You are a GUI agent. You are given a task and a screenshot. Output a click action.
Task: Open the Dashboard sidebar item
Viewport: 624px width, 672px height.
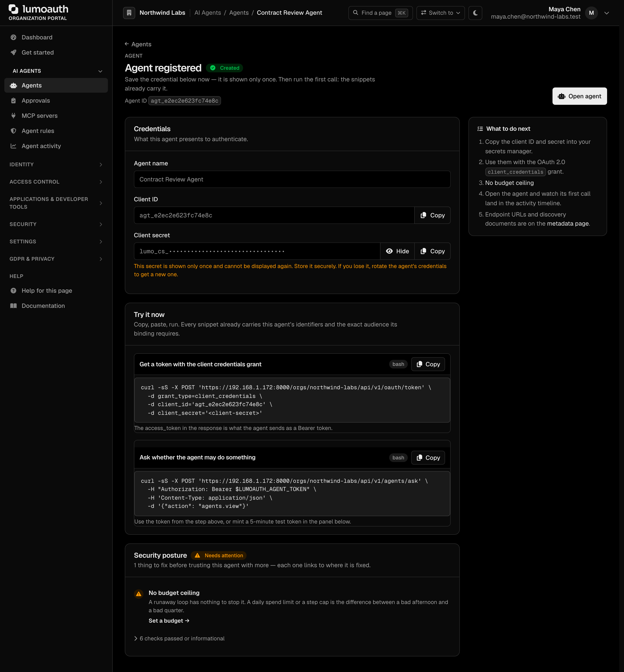tap(56, 37)
